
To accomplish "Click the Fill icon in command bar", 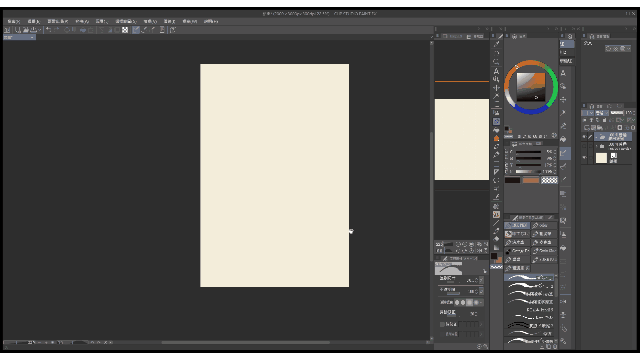I will pyautogui.click(x=83, y=30).
